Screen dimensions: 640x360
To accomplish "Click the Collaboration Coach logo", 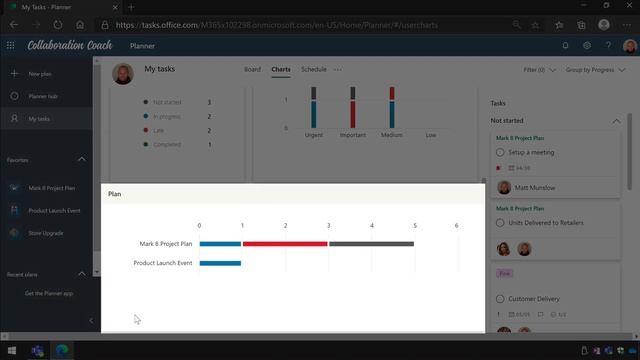I will 70,45.
